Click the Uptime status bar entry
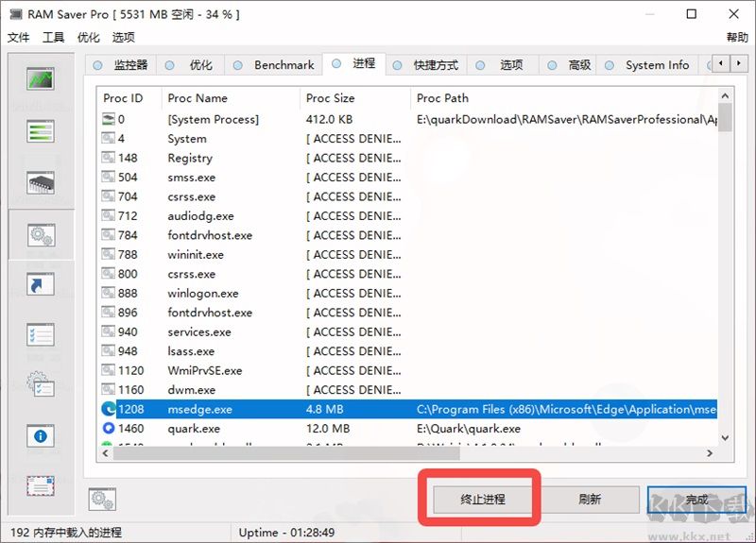 [286, 533]
